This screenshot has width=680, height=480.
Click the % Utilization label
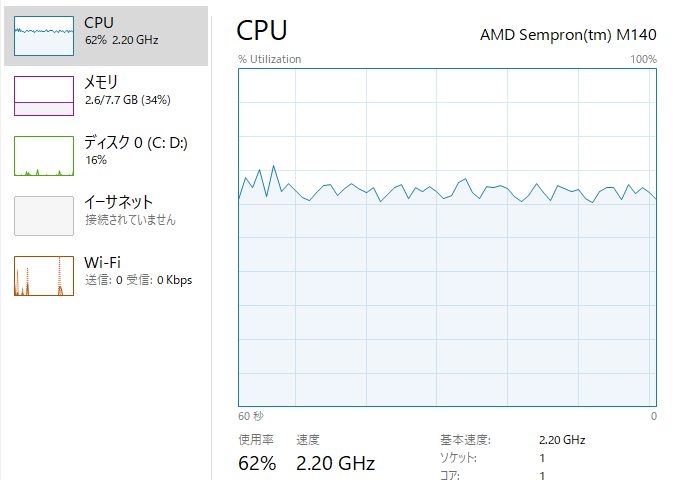pos(269,59)
